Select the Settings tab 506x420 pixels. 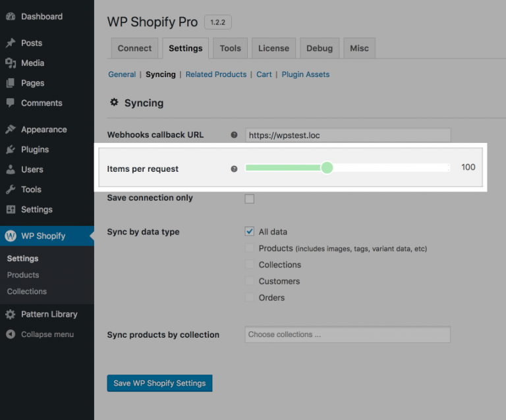click(186, 48)
